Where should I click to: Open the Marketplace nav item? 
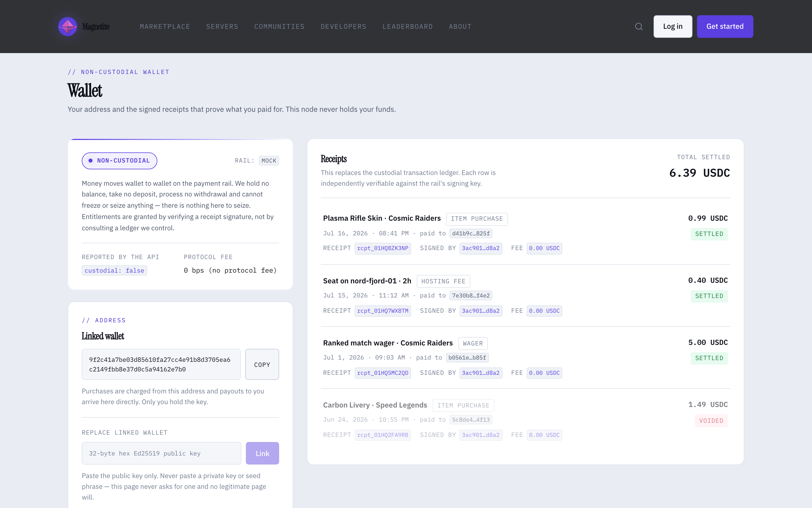165,27
